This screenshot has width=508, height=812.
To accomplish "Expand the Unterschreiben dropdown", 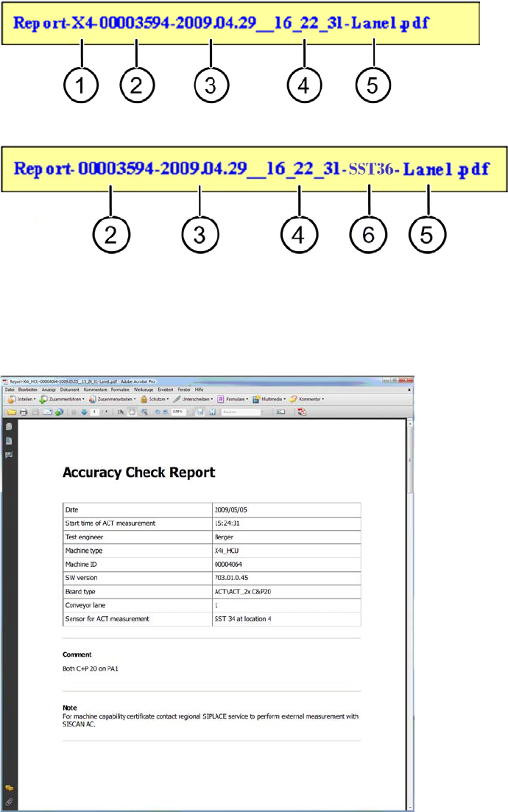I will pos(212,399).
